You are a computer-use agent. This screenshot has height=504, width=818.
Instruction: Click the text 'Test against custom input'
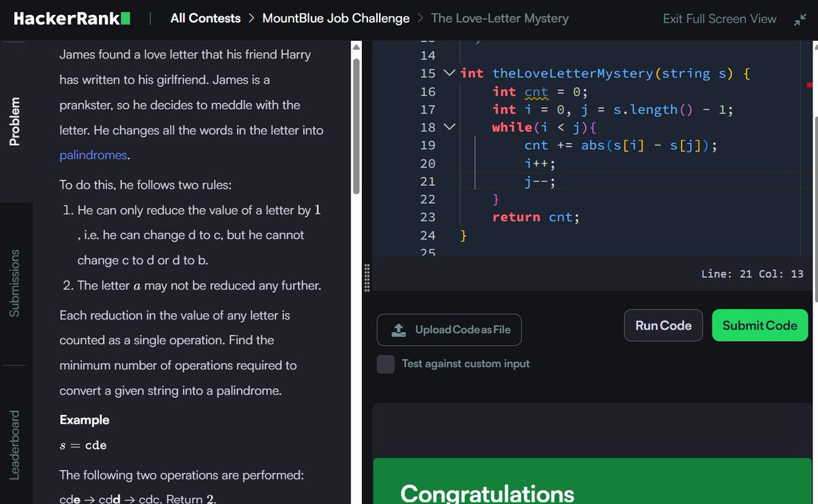coord(466,364)
